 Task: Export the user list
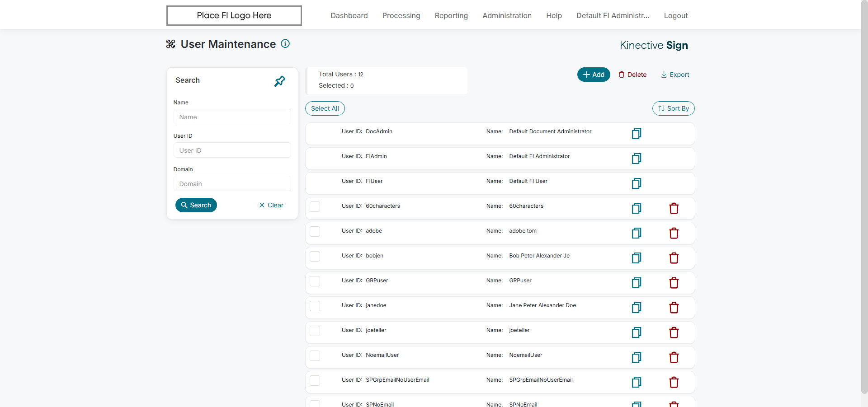(675, 75)
